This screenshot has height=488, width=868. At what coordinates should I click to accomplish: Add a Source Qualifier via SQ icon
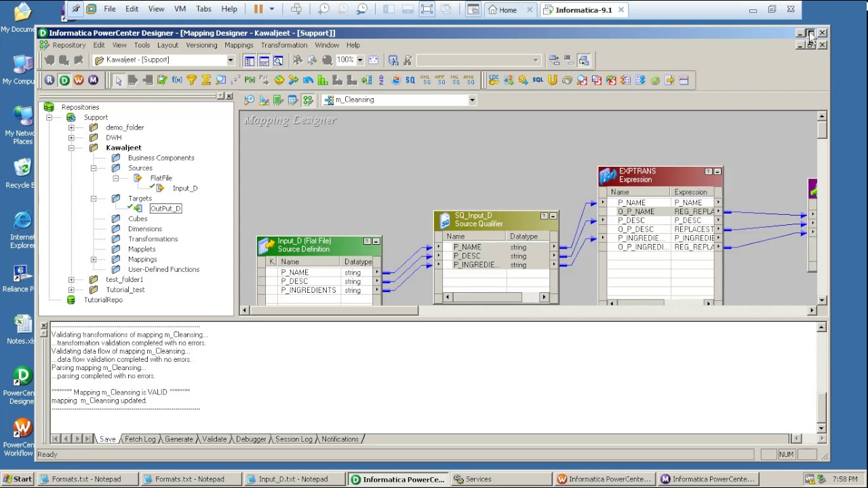[410, 80]
